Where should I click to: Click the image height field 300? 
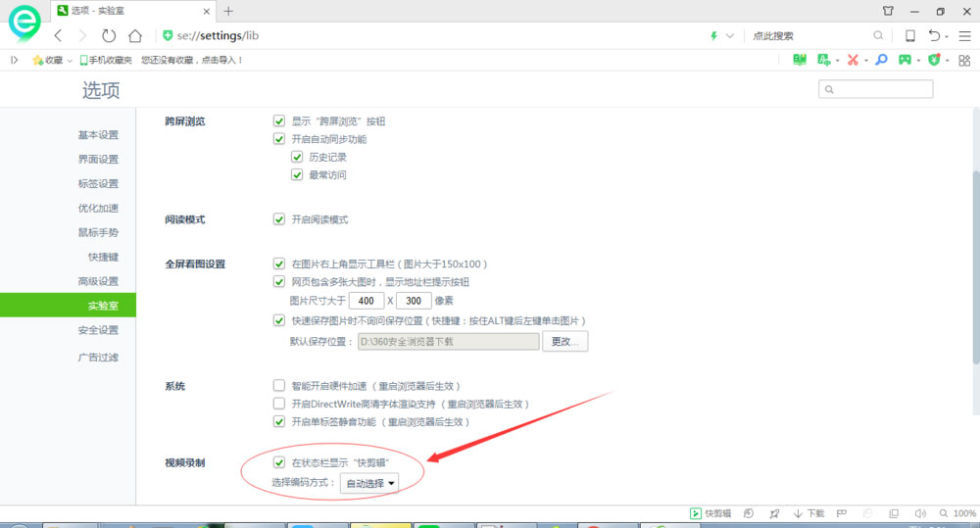[x=414, y=301]
